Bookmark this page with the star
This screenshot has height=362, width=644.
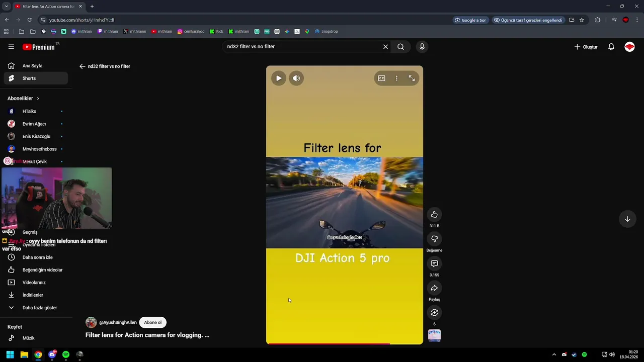click(582, 20)
